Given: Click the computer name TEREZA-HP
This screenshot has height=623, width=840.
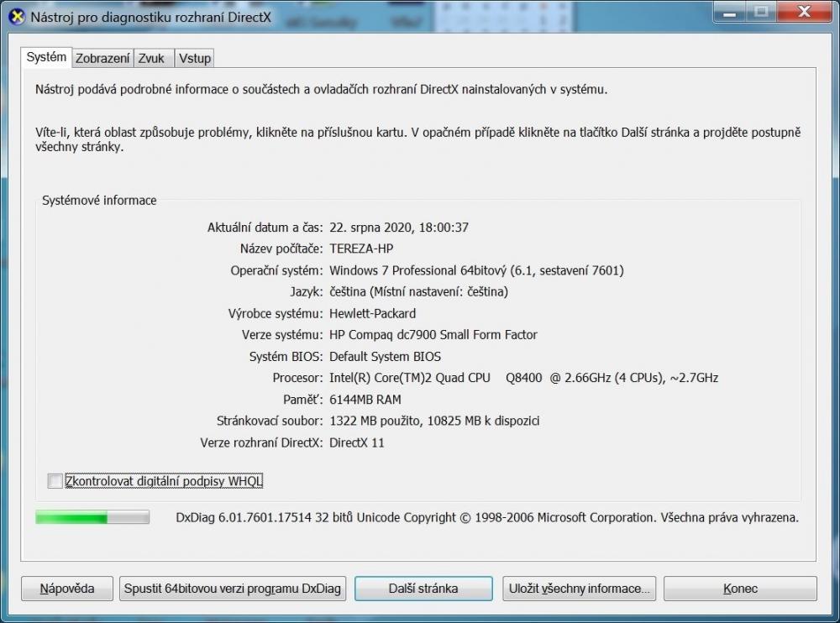Looking at the screenshot, I should point(361,249).
